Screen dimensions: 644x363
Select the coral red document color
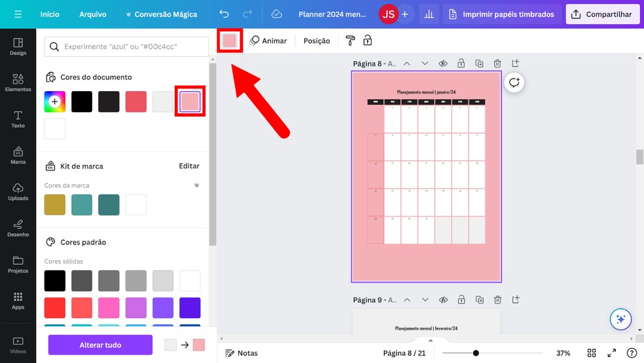pos(136,102)
